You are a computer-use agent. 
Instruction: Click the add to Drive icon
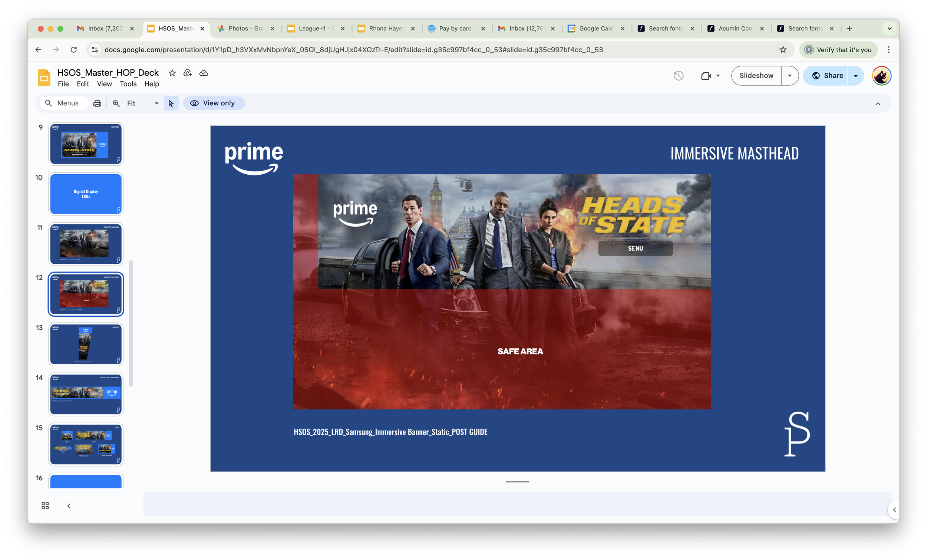[188, 73]
